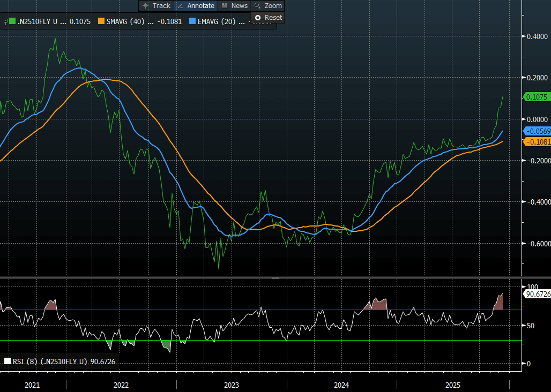Screen dimensions: 551x392
Task: Click the Annotate pencil icon
Action: (181, 6)
